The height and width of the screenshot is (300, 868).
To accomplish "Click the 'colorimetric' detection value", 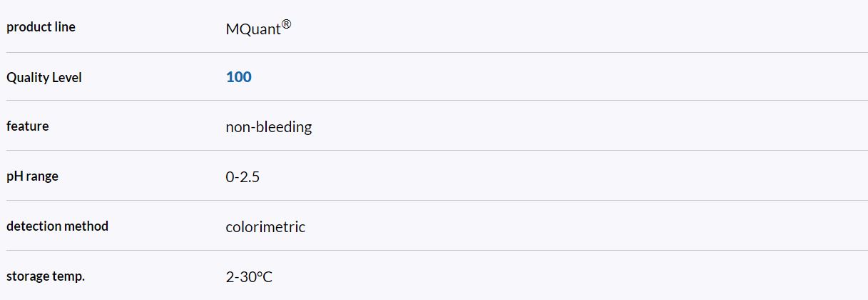I will pos(265,227).
